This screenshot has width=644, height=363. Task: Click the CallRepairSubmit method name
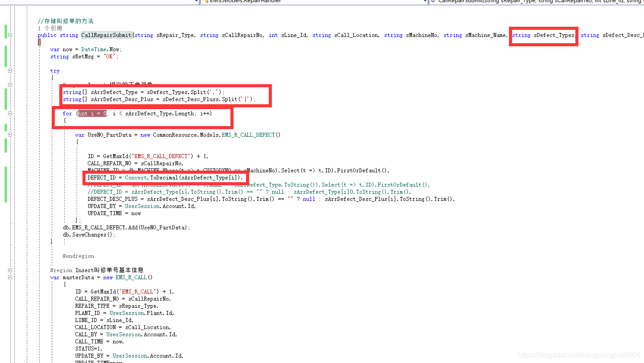106,35
